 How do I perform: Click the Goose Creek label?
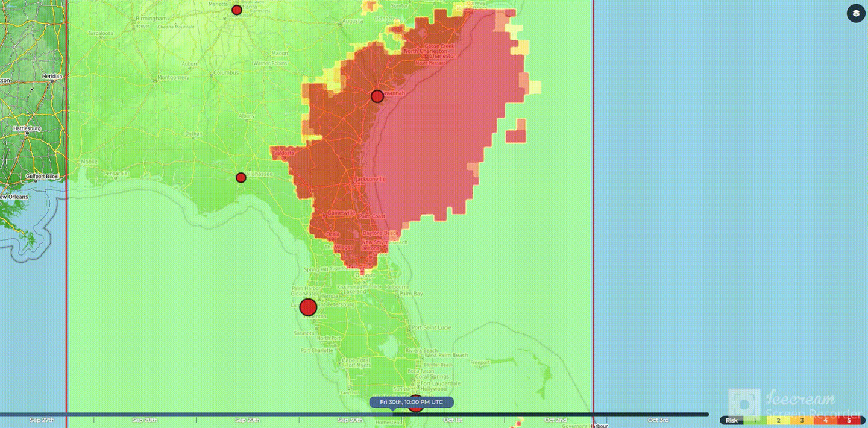439,46
